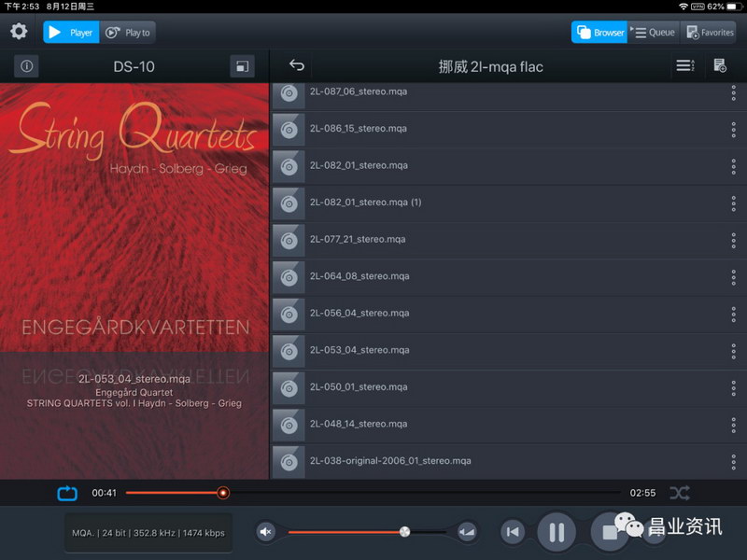Open the Favorites tab

710,33
